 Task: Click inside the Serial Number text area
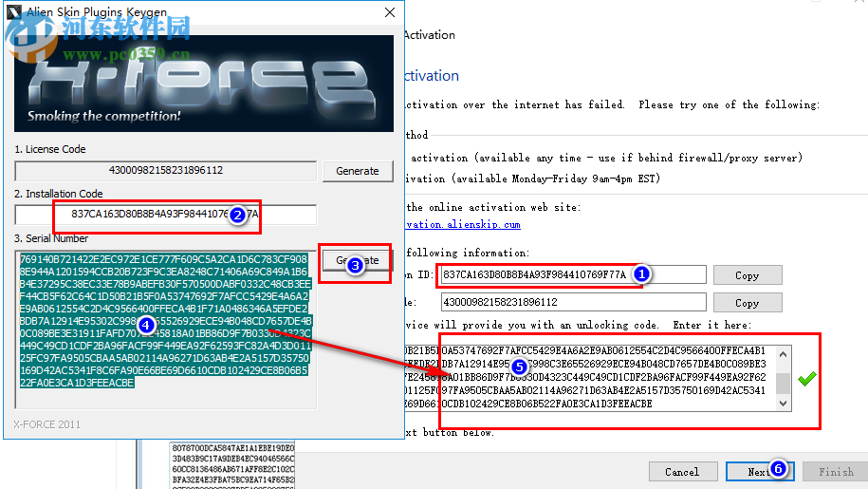(x=165, y=329)
